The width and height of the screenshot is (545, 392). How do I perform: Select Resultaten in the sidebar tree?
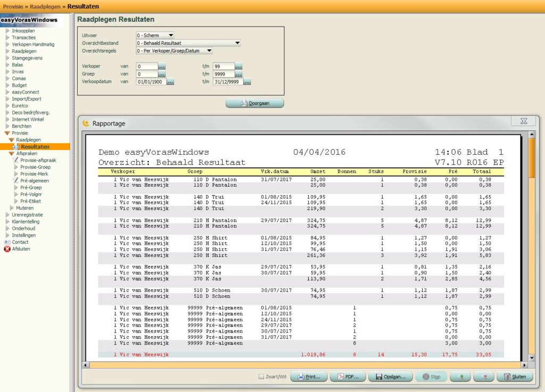pos(35,146)
